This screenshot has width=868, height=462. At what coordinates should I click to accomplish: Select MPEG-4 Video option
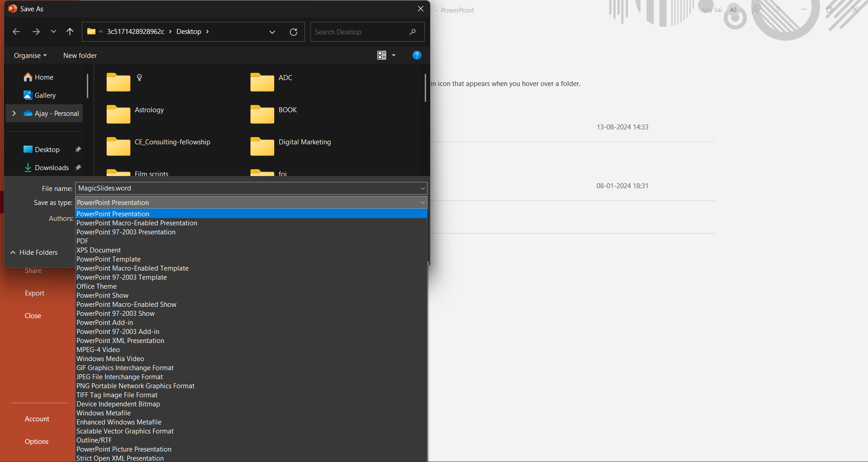tap(251, 350)
